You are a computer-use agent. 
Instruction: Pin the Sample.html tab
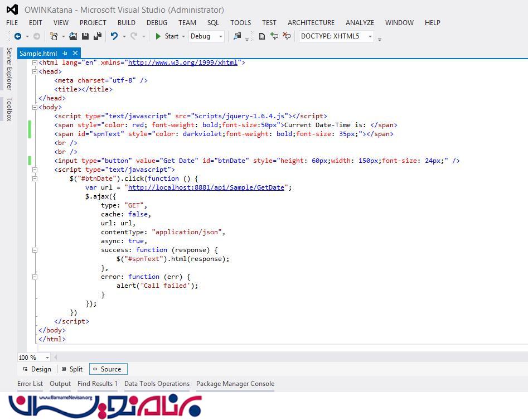pyautogui.click(x=65, y=54)
